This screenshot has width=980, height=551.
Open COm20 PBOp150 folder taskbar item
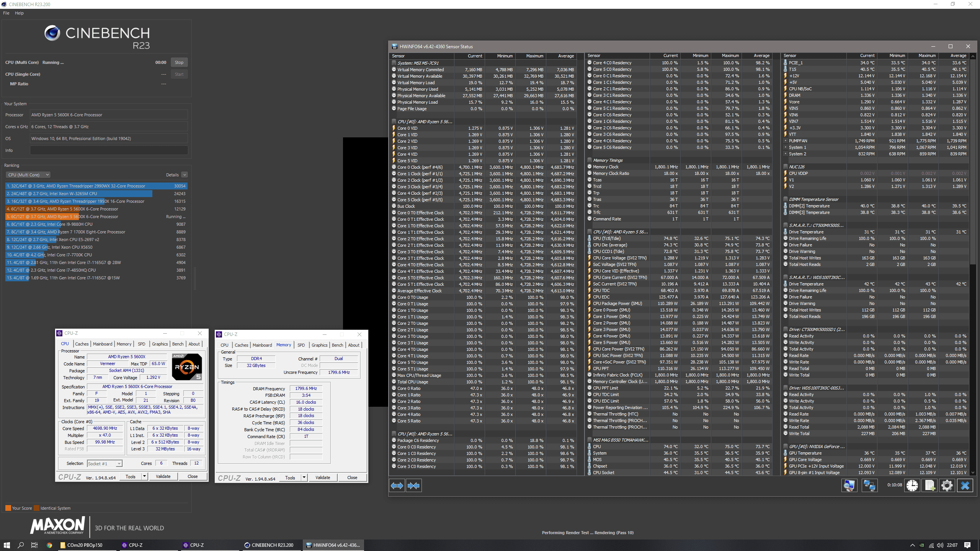[87, 545]
